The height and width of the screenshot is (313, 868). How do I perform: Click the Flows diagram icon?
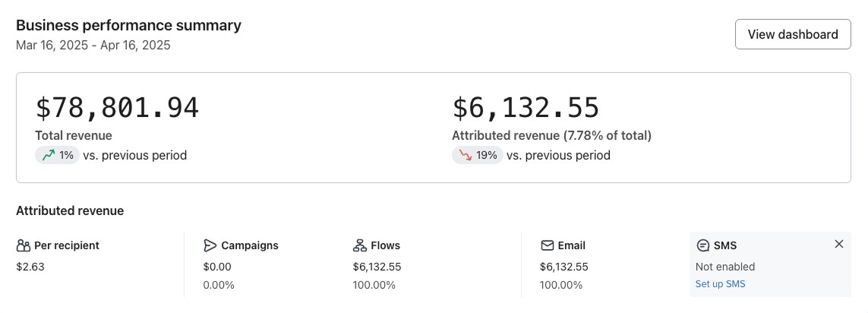coord(359,245)
